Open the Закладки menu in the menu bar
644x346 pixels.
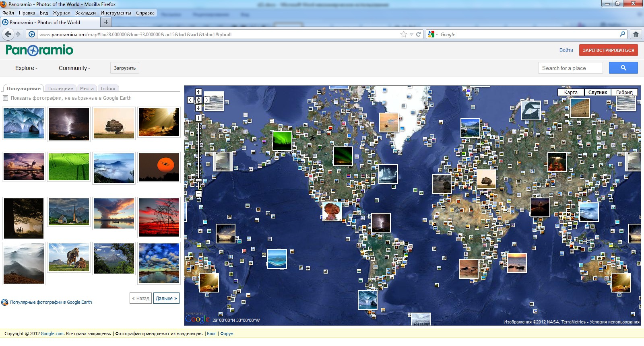(x=85, y=13)
